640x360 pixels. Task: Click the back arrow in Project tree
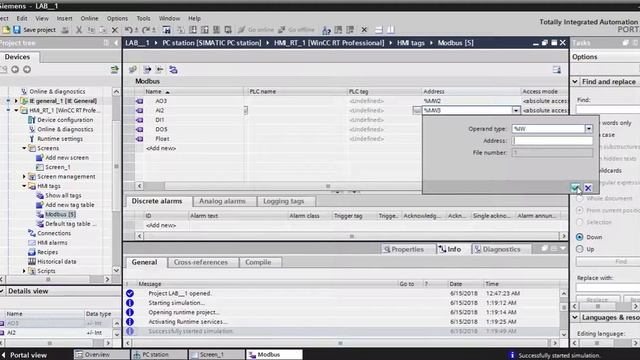pos(15,69)
